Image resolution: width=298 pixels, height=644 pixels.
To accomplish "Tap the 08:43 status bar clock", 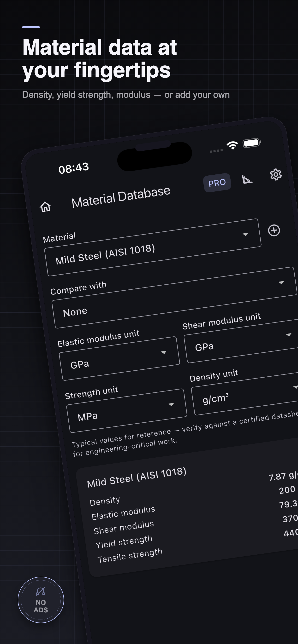I will 74,168.
